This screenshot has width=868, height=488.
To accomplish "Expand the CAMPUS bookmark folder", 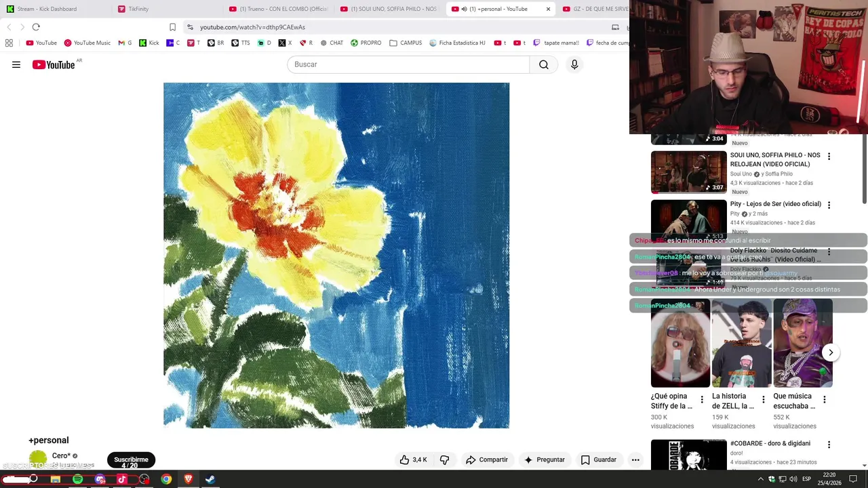I will 406,43.
